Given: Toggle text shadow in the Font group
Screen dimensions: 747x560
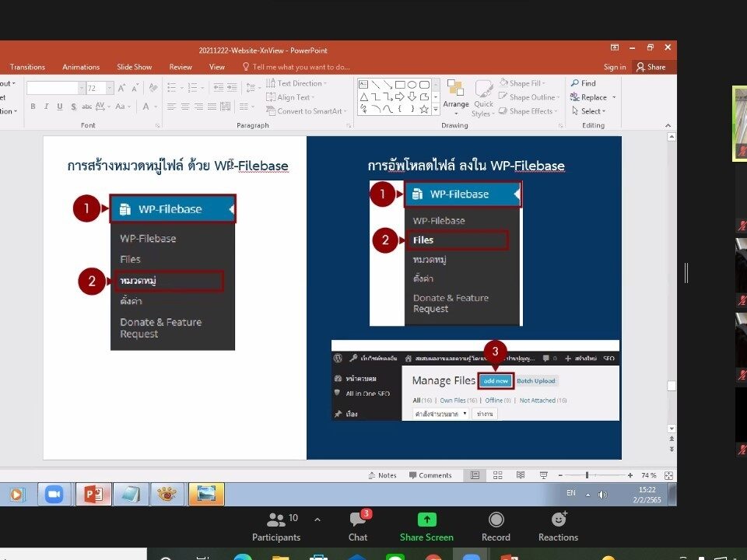Looking at the screenshot, I should [73, 107].
